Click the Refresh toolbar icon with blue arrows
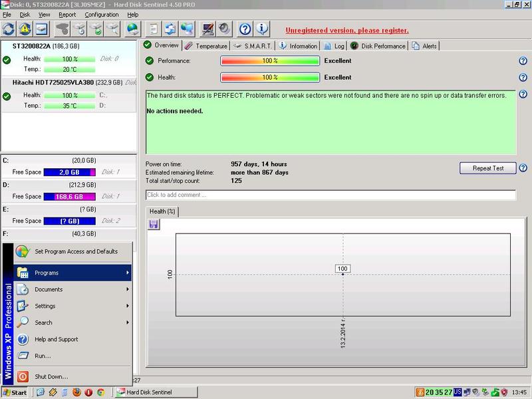The height and width of the screenshot is (399, 532). pyautogui.click(x=9, y=29)
